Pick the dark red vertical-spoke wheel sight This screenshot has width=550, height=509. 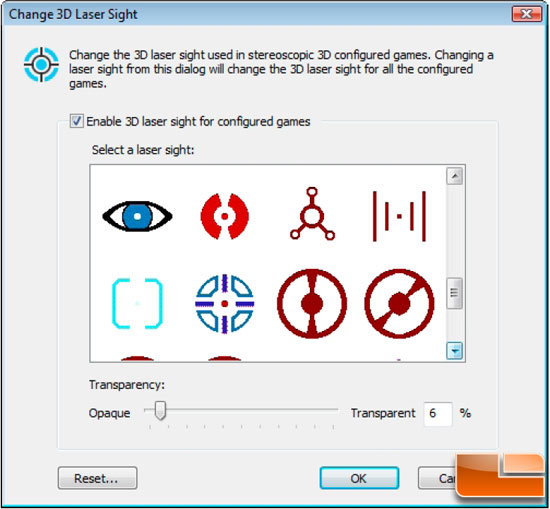[x=312, y=303]
